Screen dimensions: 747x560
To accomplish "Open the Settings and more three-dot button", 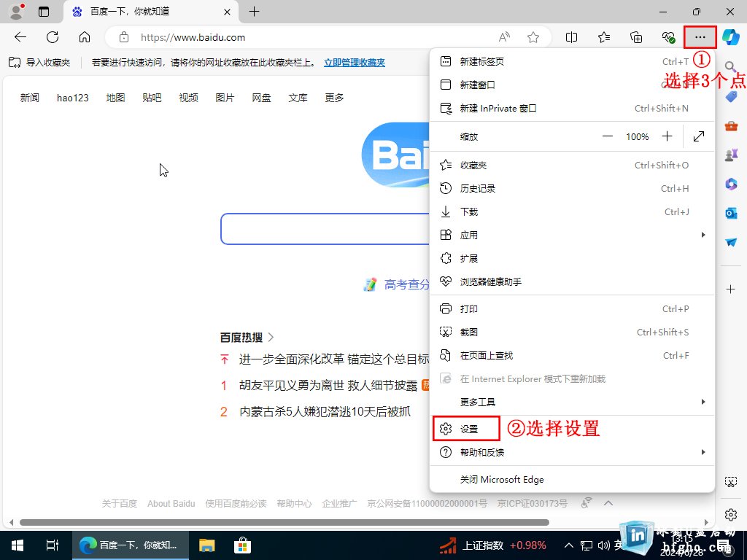I will (x=700, y=37).
